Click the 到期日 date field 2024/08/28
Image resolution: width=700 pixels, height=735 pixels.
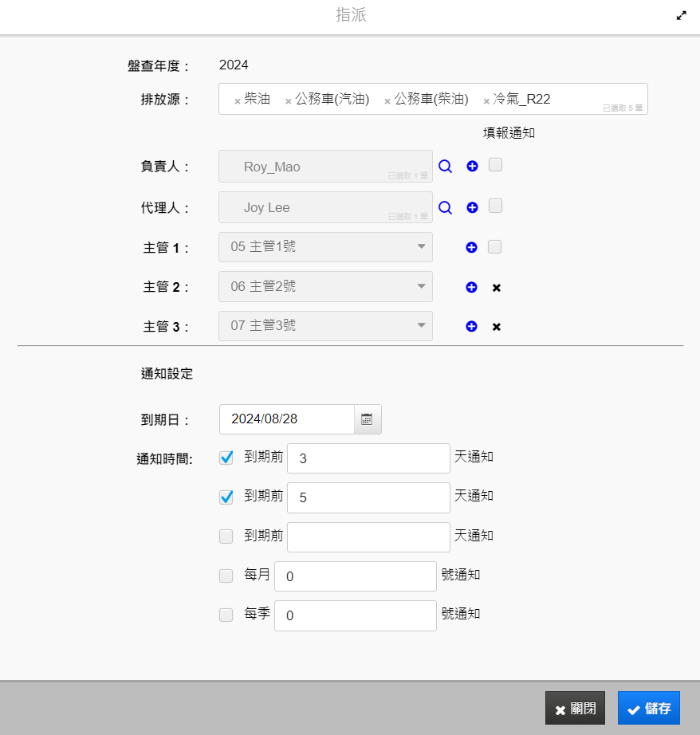(287, 419)
